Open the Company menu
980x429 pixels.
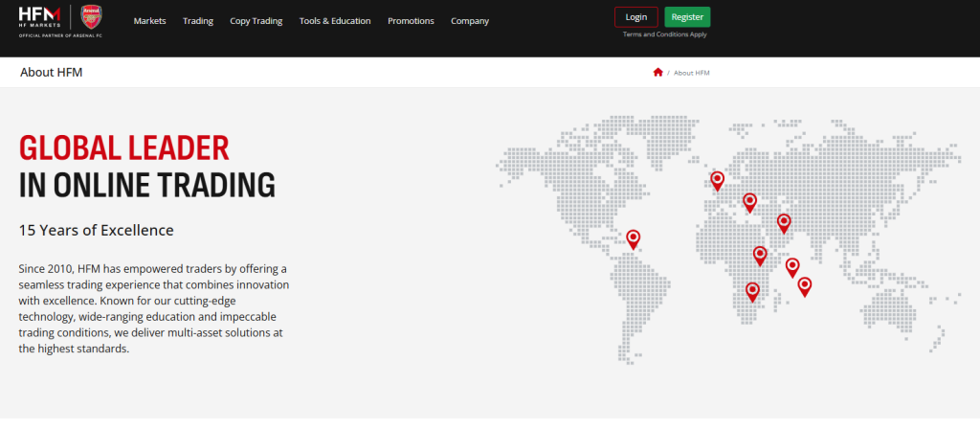pyautogui.click(x=470, y=21)
